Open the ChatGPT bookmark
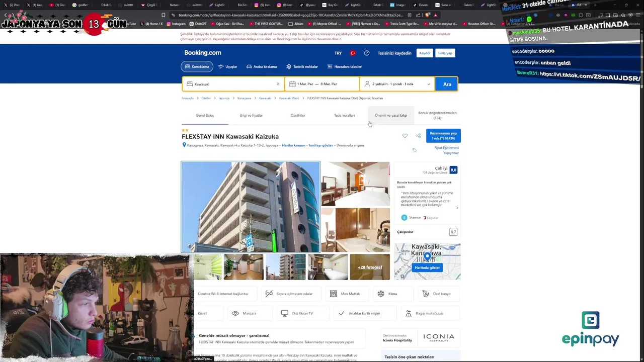Viewport: 644px width, 362px height. tap(198, 24)
